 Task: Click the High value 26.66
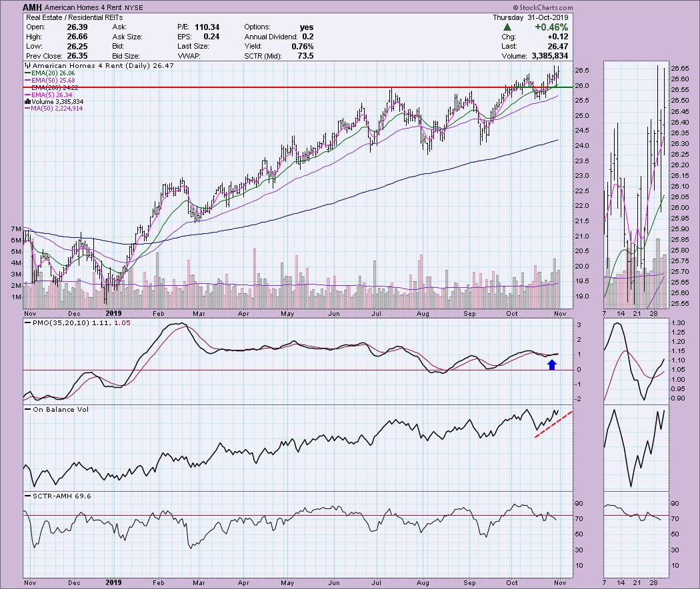(x=77, y=37)
